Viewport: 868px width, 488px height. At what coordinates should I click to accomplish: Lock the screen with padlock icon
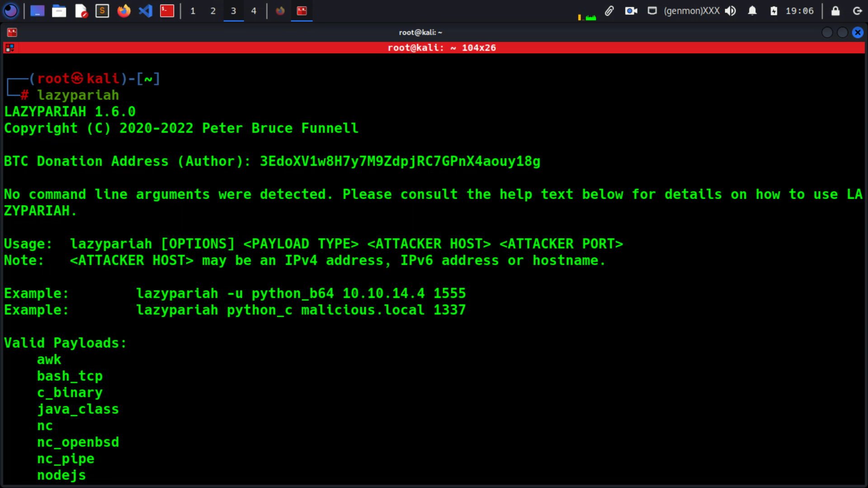835,10
